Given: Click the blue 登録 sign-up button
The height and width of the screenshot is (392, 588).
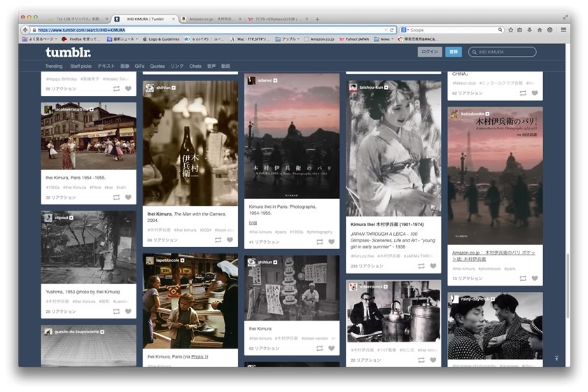Looking at the screenshot, I should click(454, 52).
